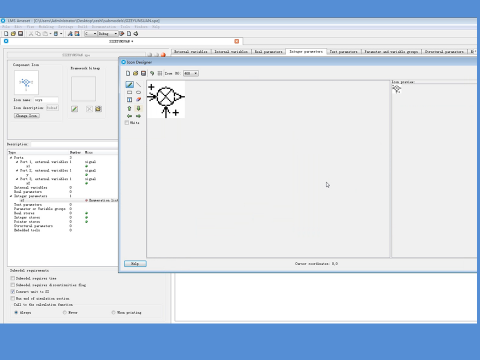
Task: Select the line tool in Icon Designer
Action: [x=138, y=85]
